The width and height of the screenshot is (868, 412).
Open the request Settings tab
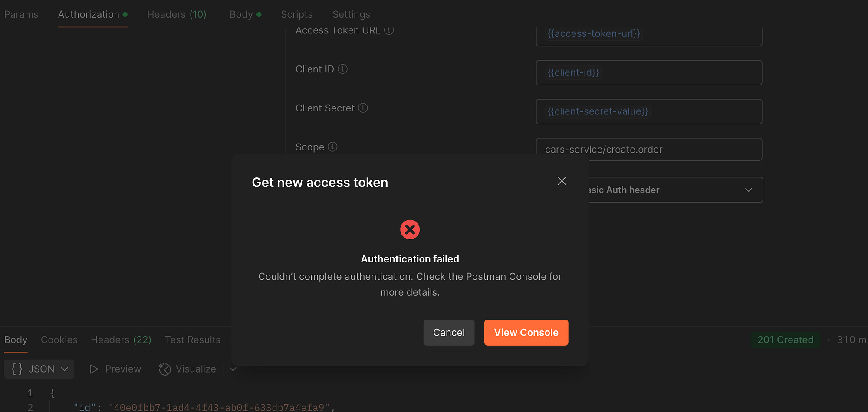[x=351, y=14]
